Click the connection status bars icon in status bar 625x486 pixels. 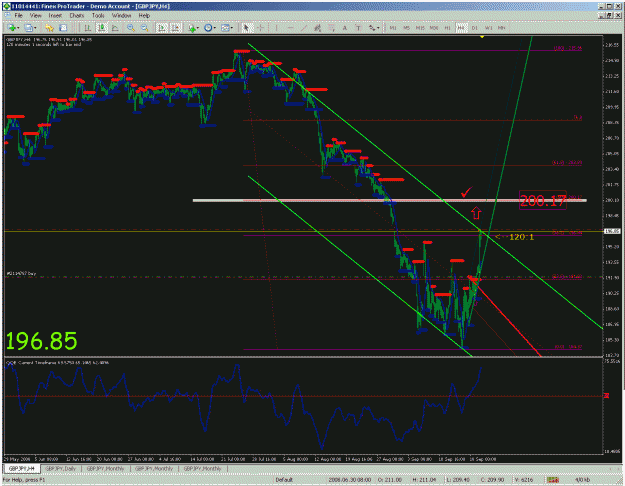click(x=552, y=480)
